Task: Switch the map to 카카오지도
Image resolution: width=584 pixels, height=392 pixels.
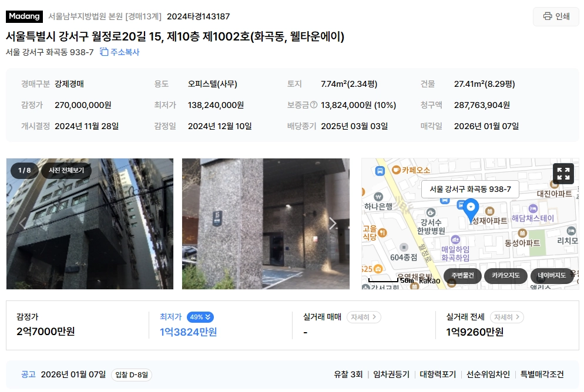Action: 505,276
